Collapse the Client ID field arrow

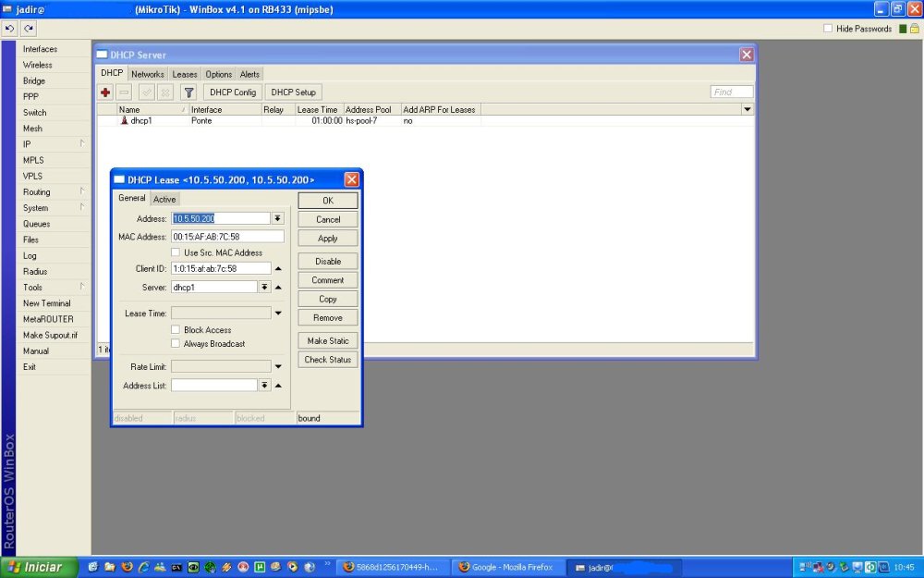point(278,268)
